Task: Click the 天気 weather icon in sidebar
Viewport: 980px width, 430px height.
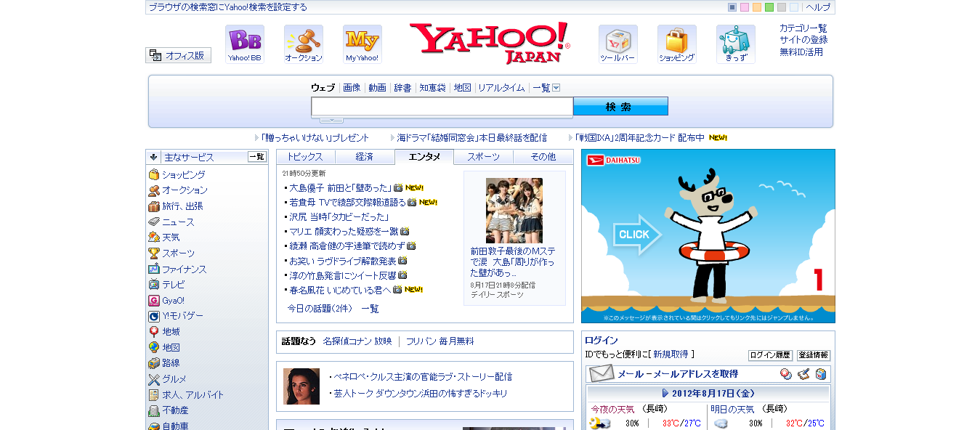Action: pos(154,238)
